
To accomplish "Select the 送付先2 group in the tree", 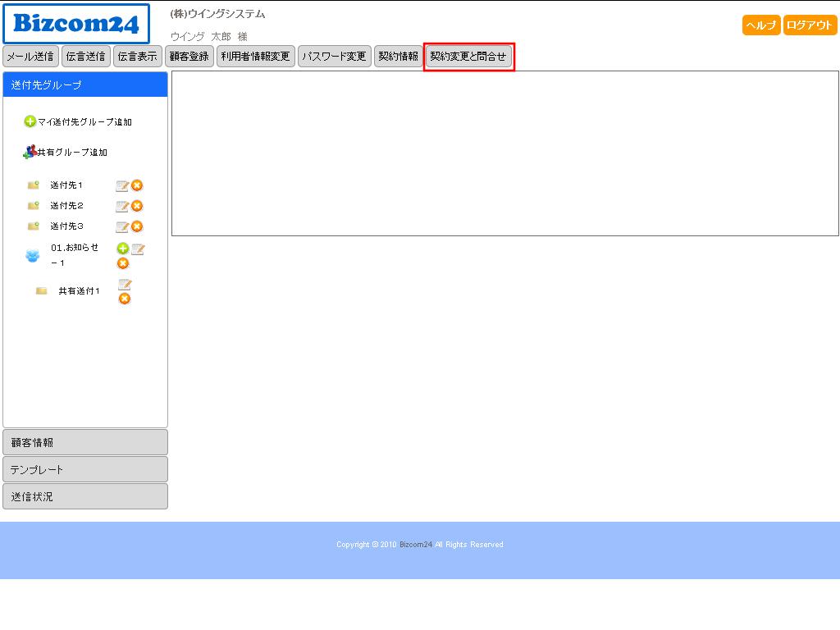I will pyautogui.click(x=66, y=206).
